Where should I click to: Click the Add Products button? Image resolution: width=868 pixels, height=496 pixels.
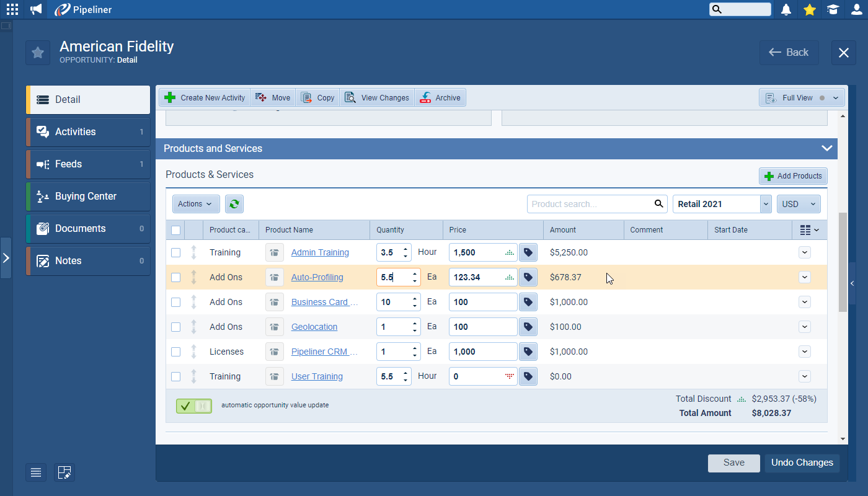pos(793,176)
